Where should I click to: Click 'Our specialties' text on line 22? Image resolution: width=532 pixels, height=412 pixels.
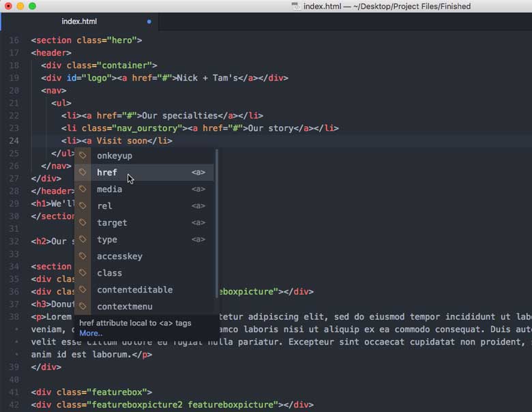point(180,116)
